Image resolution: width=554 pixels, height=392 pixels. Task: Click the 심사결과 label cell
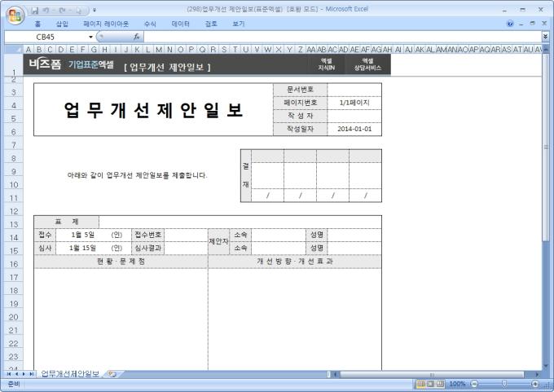tap(148, 248)
